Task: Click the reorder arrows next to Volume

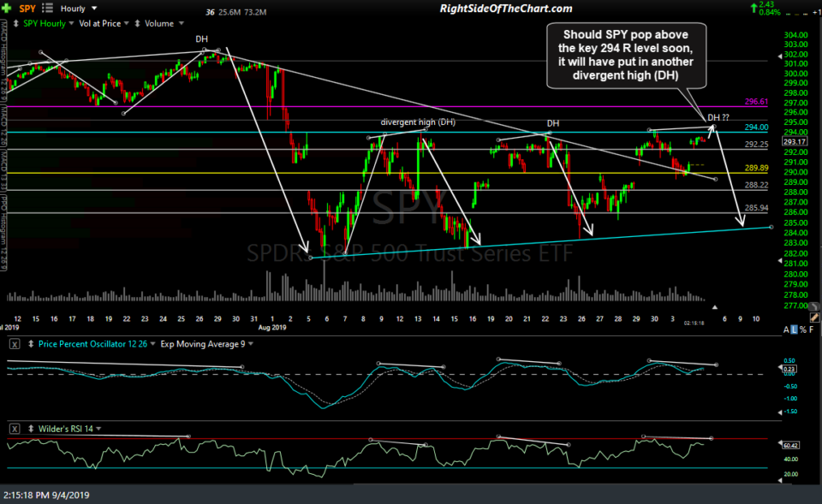Action: point(137,23)
